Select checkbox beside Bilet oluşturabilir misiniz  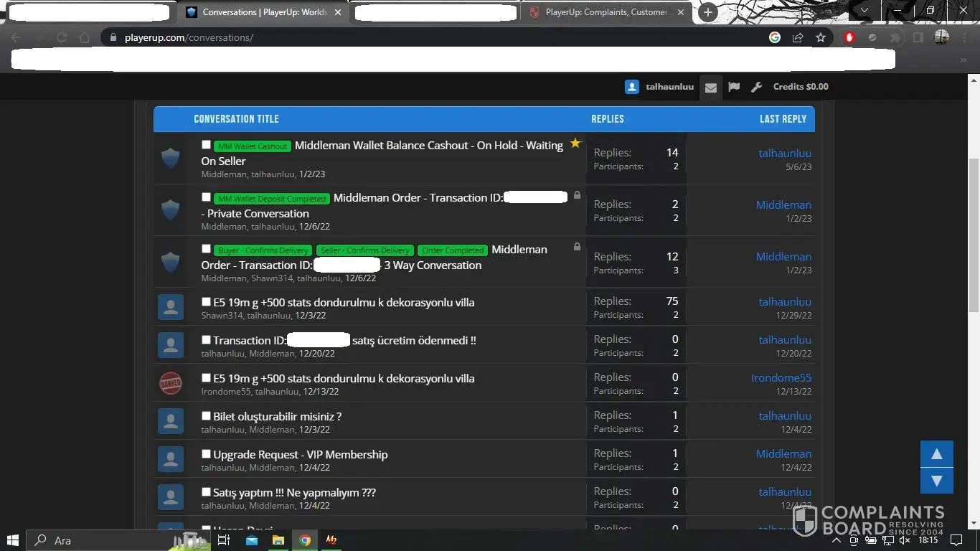pyautogui.click(x=207, y=416)
